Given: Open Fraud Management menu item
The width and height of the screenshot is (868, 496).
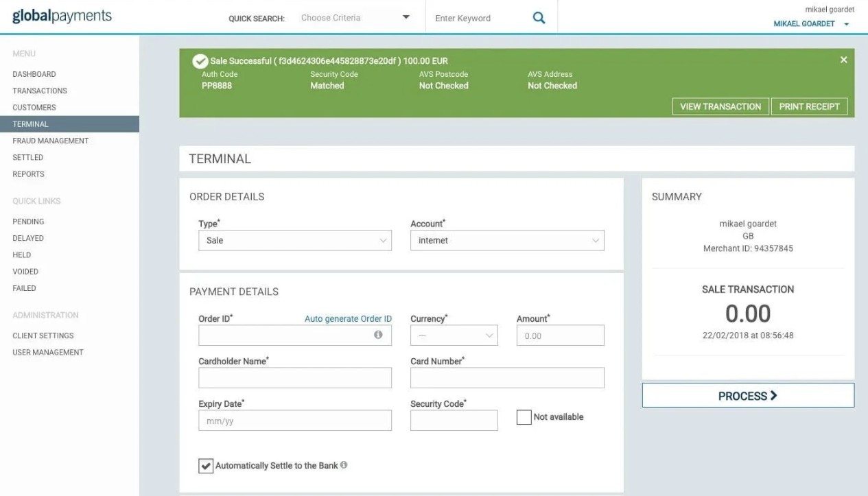Looking at the screenshot, I should click(x=51, y=141).
